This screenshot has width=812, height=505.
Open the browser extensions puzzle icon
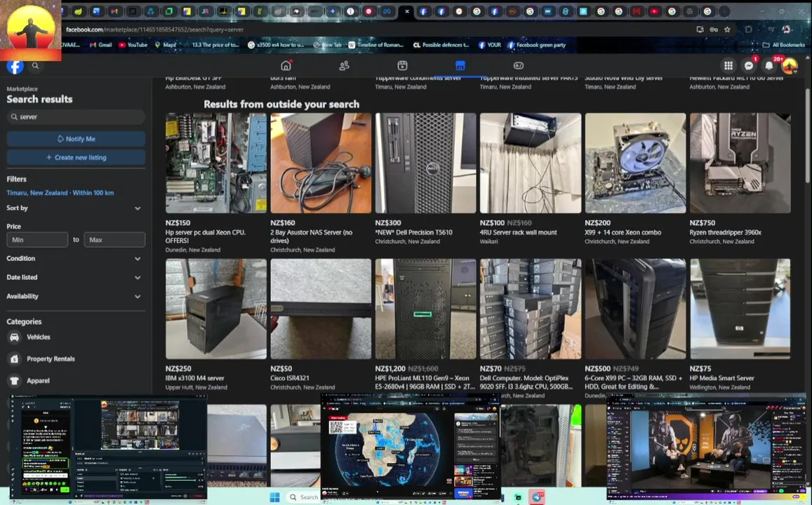coord(748,29)
